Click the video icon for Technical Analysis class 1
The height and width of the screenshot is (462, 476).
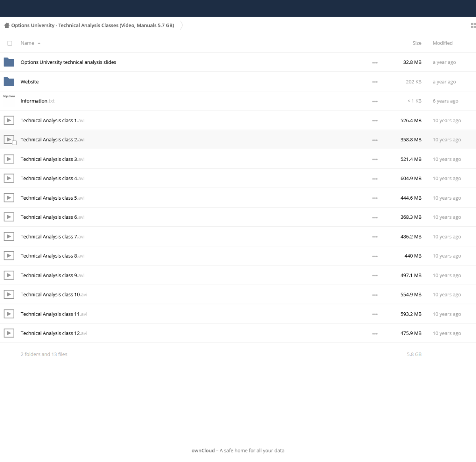[x=9, y=120]
